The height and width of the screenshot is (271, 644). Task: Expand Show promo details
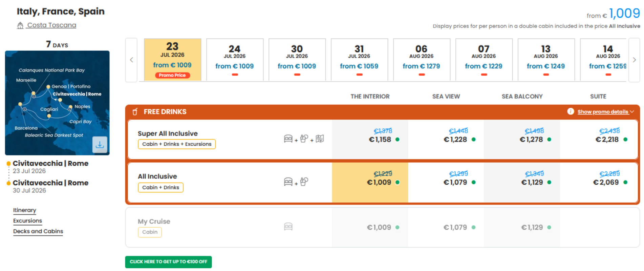click(606, 112)
